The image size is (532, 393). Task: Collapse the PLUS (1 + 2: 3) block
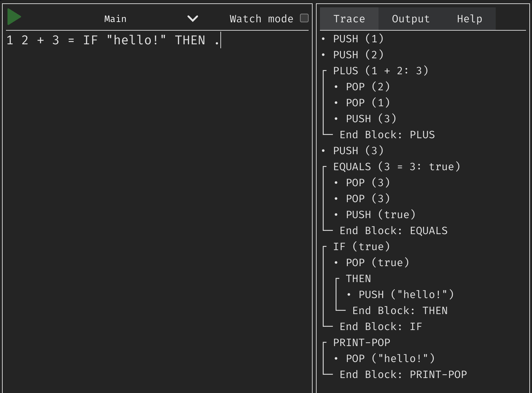click(380, 71)
